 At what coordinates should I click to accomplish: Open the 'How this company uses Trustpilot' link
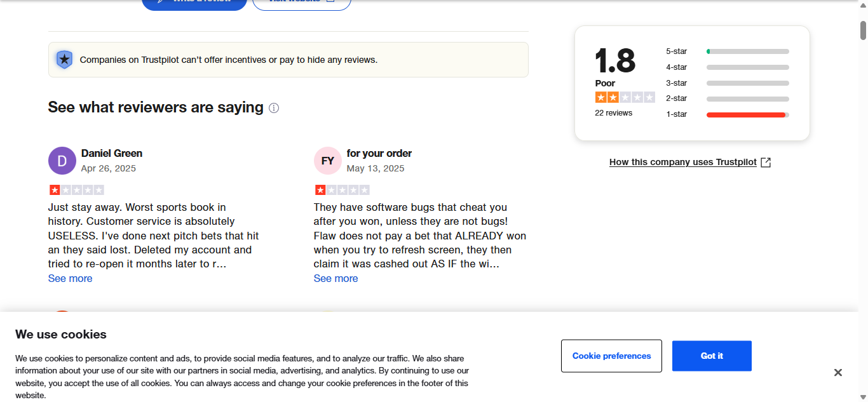pos(683,163)
